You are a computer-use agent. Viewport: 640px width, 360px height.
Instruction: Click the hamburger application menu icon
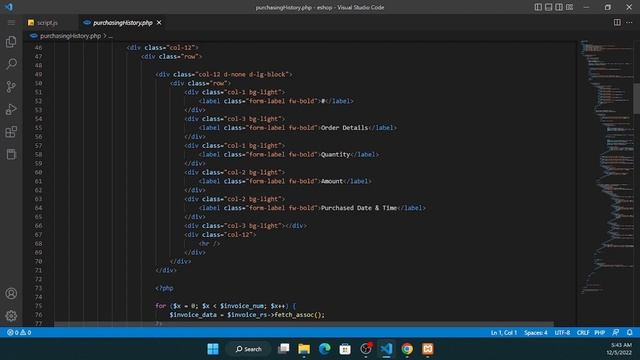[x=11, y=22]
